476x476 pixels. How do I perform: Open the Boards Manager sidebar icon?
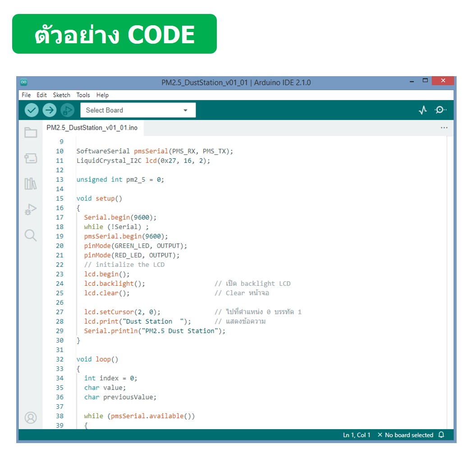click(x=30, y=159)
